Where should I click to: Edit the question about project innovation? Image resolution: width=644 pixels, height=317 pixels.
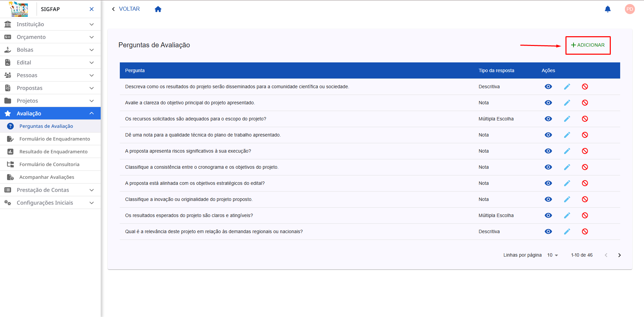click(x=567, y=199)
